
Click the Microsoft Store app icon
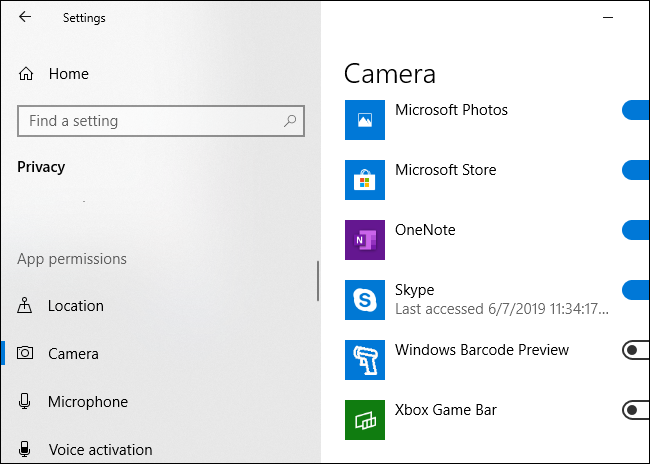[x=364, y=180]
